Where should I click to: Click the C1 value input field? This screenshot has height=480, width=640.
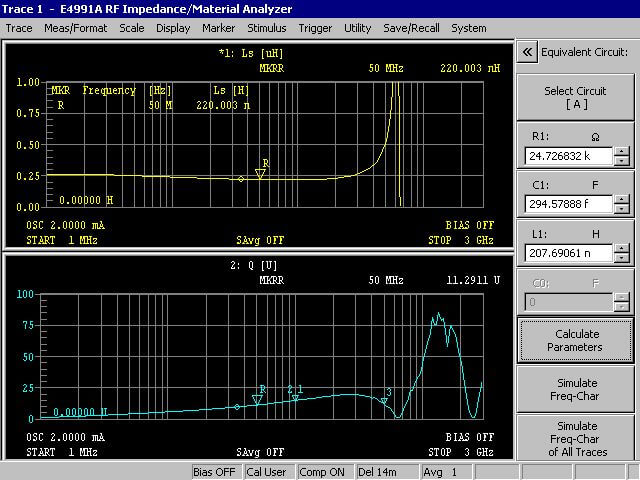569,204
